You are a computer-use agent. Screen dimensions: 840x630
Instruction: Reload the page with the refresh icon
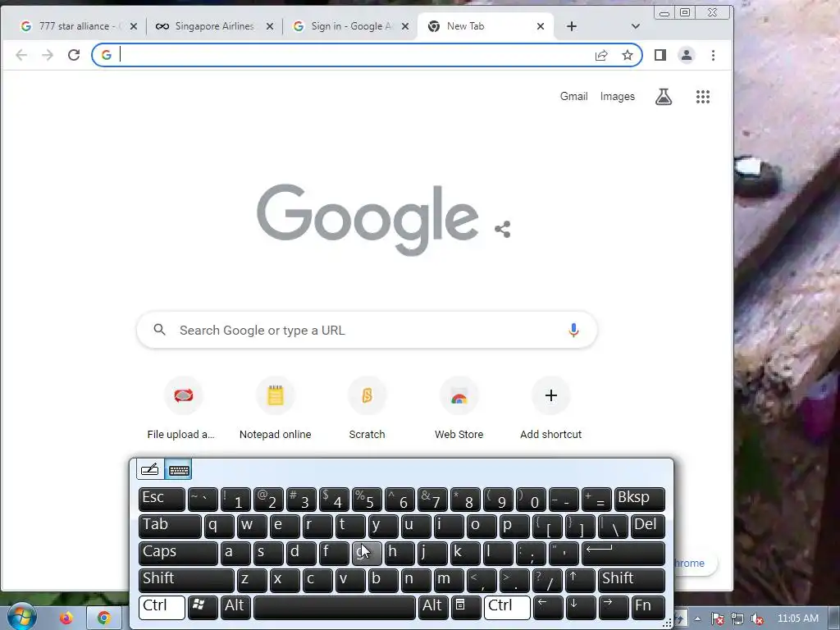point(74,55)
